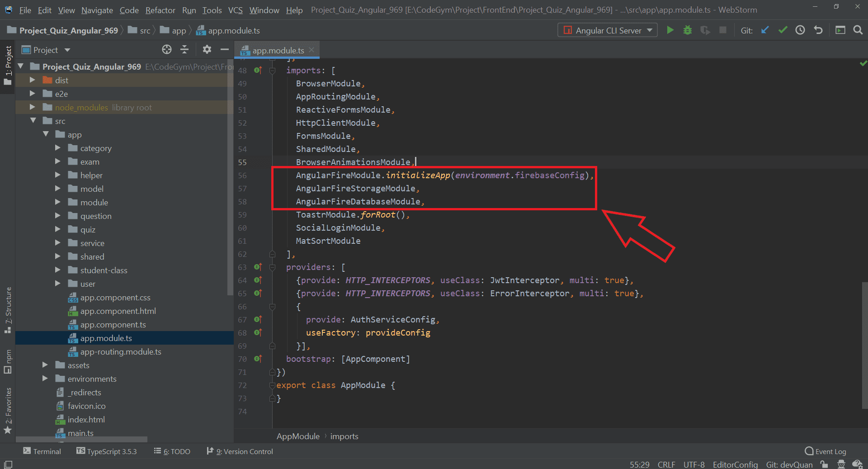This screenshot has height=469, width=868.
Task: Select app-routing.module.ts in project tree
Action: [120, 352]
